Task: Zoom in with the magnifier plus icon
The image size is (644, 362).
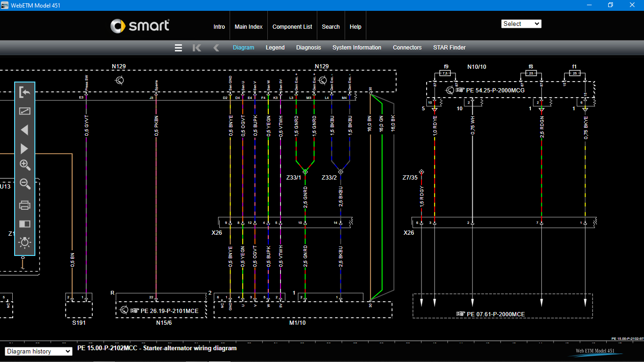Action: pos(25,165)
